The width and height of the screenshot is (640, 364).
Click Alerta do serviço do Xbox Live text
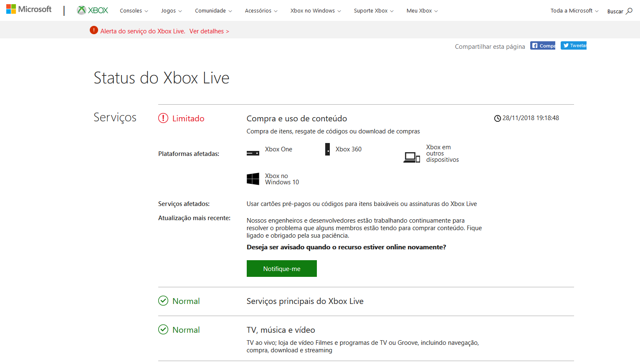coord(143,31)
